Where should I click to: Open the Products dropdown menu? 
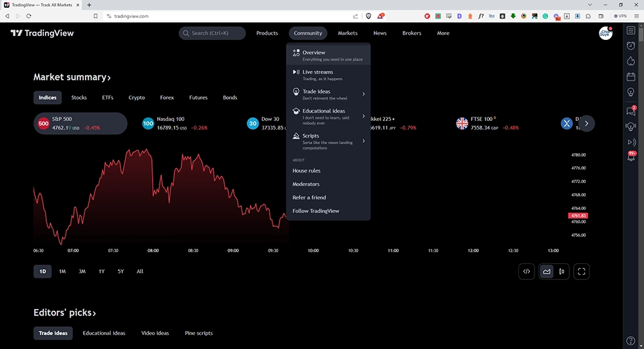(267, 33)
